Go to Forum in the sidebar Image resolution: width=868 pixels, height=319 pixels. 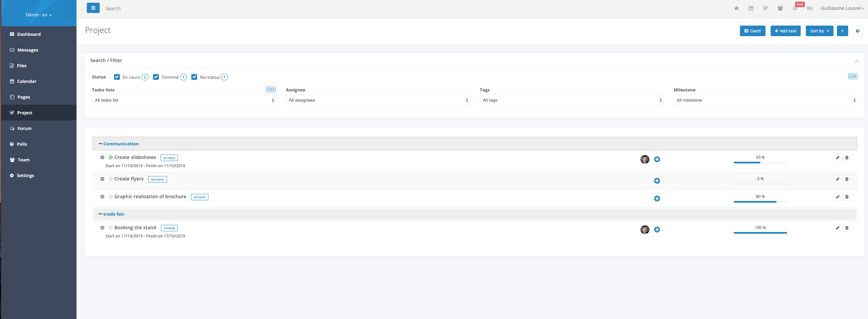tap(24, 129)
